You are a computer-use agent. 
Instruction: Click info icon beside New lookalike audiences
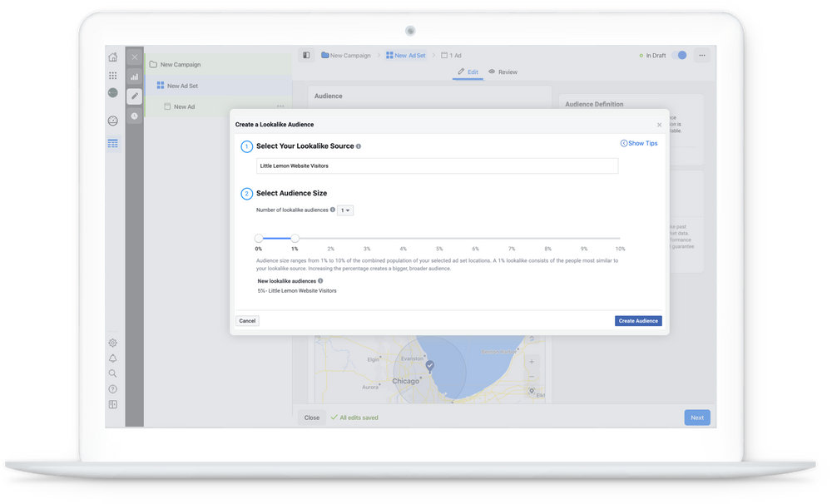pyautogui.click(x=320, y=280)
